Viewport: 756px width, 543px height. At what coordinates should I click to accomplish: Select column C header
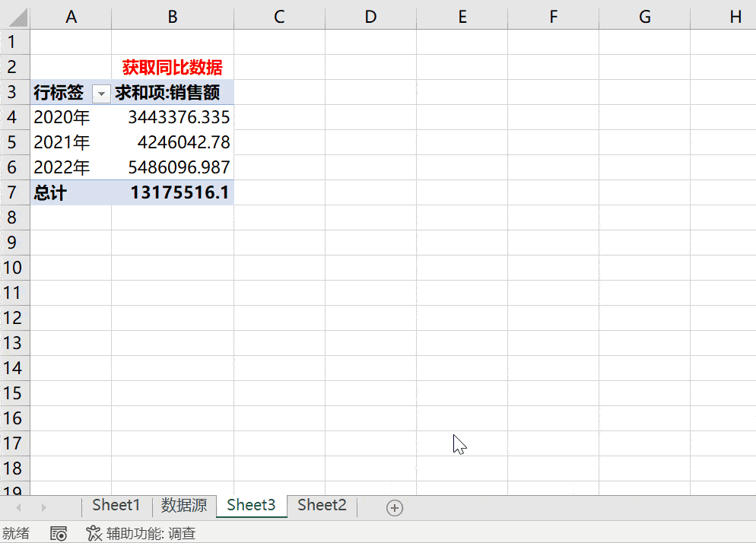click(279, 17)
